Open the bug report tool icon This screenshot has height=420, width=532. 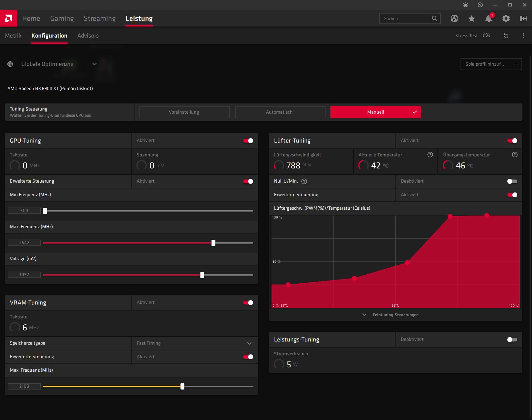(x=465, y=5)
